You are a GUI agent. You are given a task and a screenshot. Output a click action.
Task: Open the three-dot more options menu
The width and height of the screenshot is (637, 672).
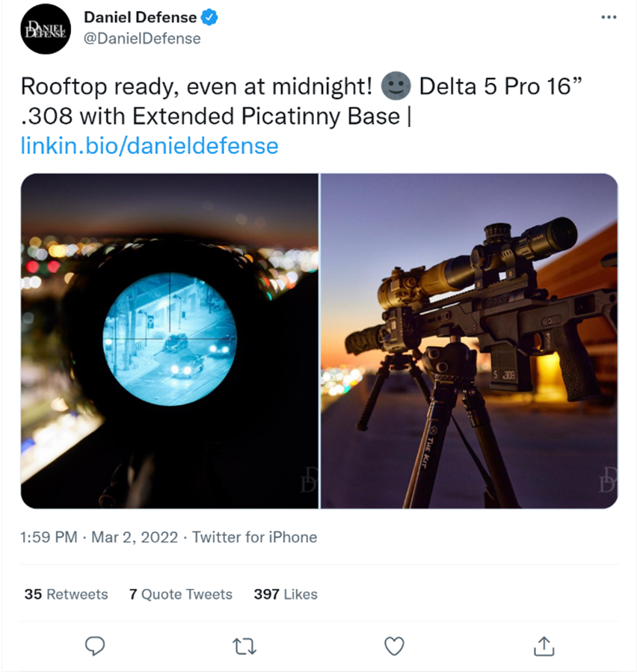[609, 17]
